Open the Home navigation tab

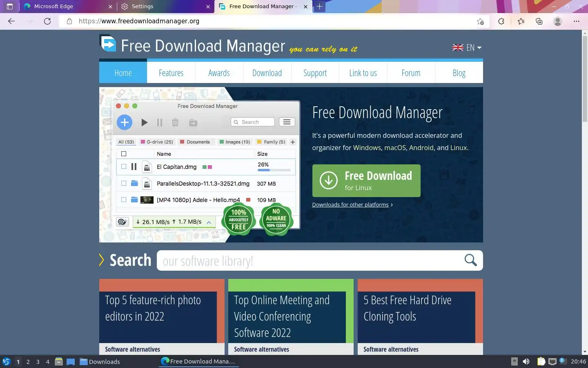pyautogui.click(x=123, y=73)
